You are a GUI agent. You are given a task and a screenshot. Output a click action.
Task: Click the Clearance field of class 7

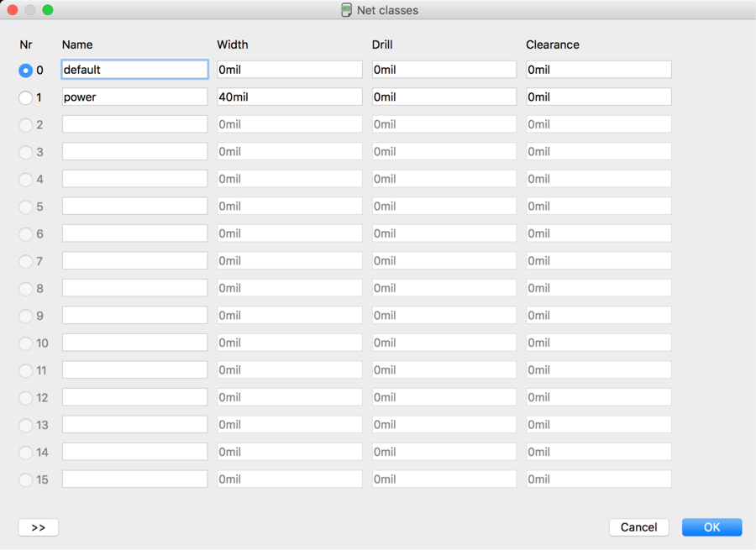tap(599, 261)
